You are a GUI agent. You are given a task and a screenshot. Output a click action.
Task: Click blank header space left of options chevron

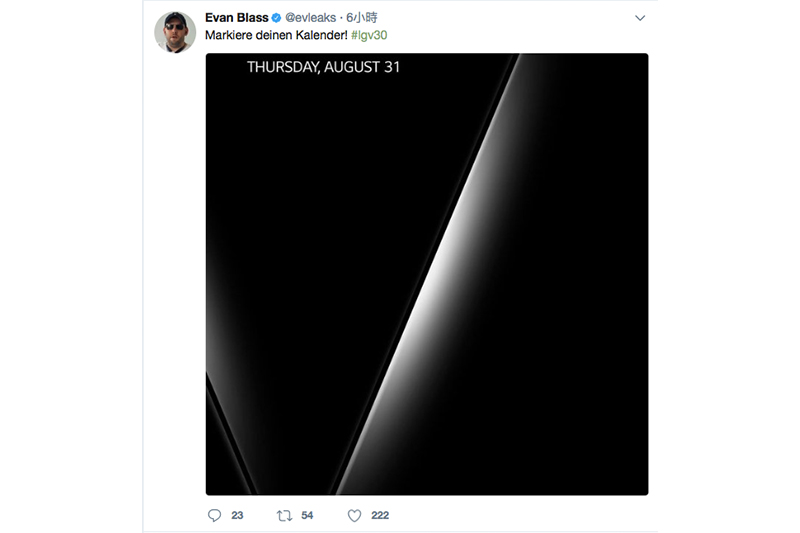tap(520, 18)
